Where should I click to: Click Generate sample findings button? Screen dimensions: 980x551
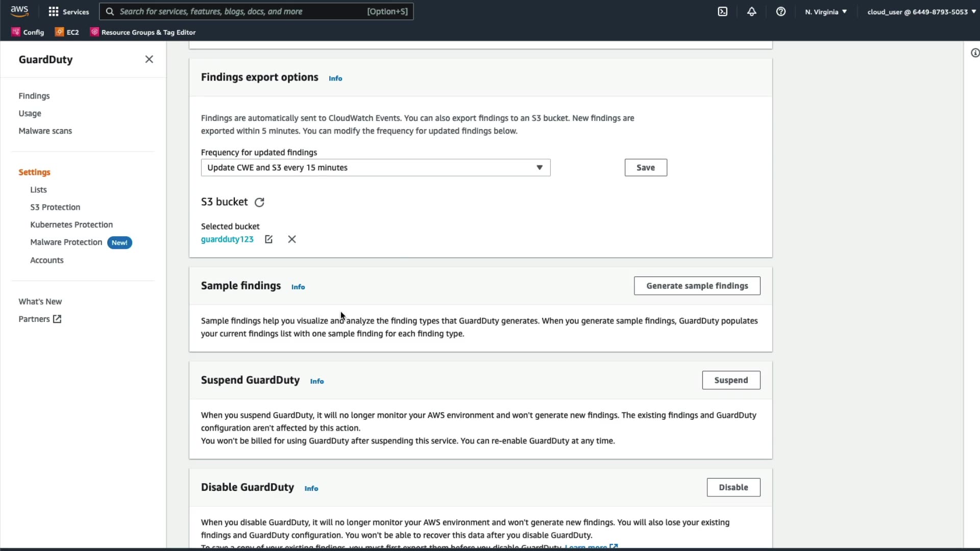click(697, 286)
